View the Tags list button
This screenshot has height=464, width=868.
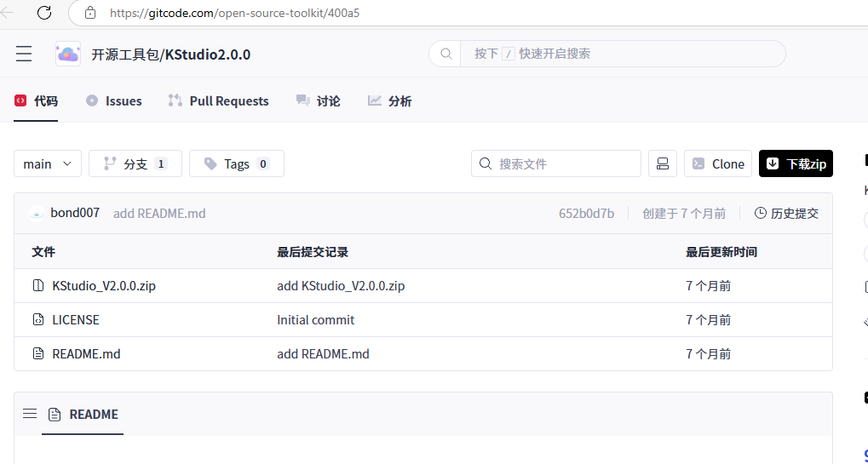(236, 163)
